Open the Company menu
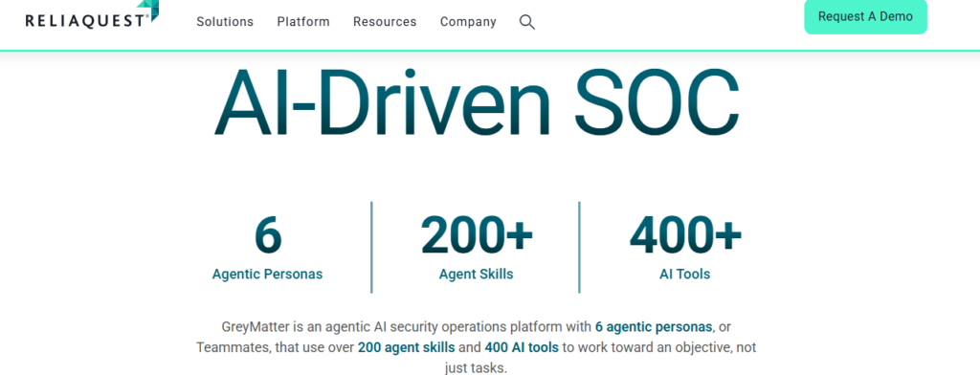This screenshot has width=980, height=375. (x=468, y=22)
